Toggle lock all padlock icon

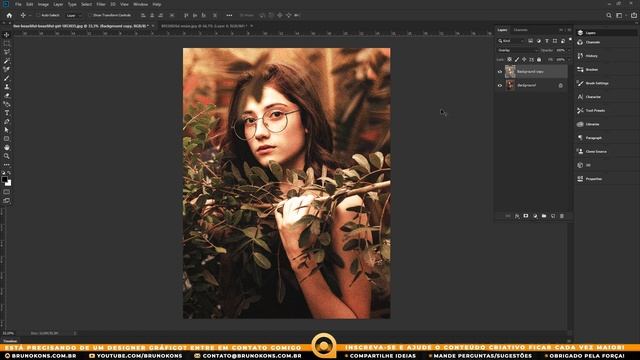pos(539,60)
